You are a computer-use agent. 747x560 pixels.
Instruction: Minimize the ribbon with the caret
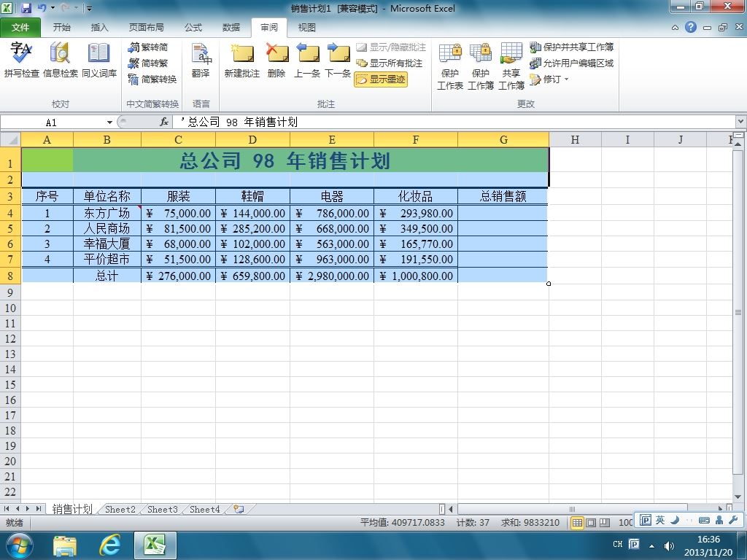pyautogui.click(x=675, y=28)
